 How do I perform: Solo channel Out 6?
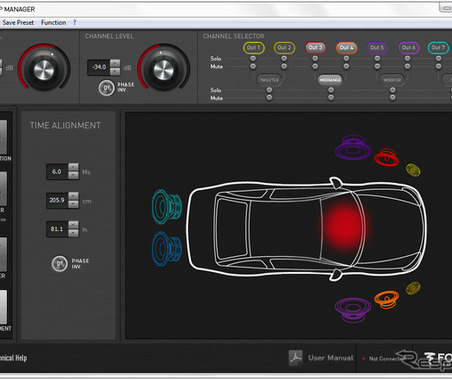point(408,58)
